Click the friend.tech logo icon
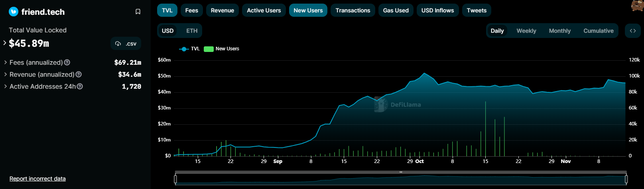Image resolution: width=644 pixels, height=189 pixels. click(x=14, y=12)
